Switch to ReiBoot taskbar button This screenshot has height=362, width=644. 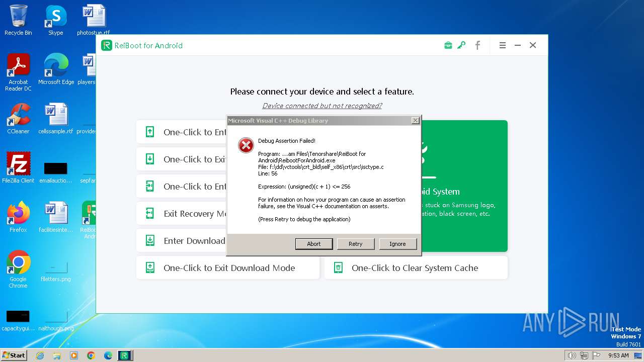tap(125, 355)
